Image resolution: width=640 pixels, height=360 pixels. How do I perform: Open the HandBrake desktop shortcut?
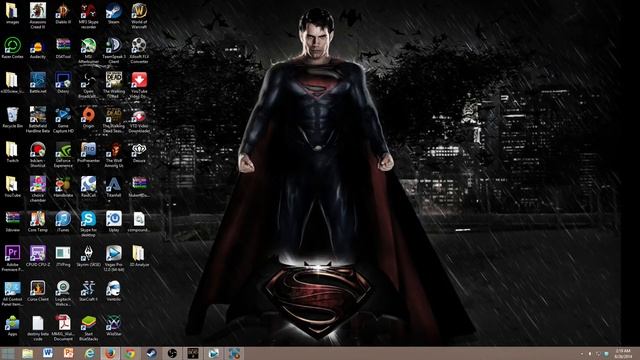coord(63,187)
